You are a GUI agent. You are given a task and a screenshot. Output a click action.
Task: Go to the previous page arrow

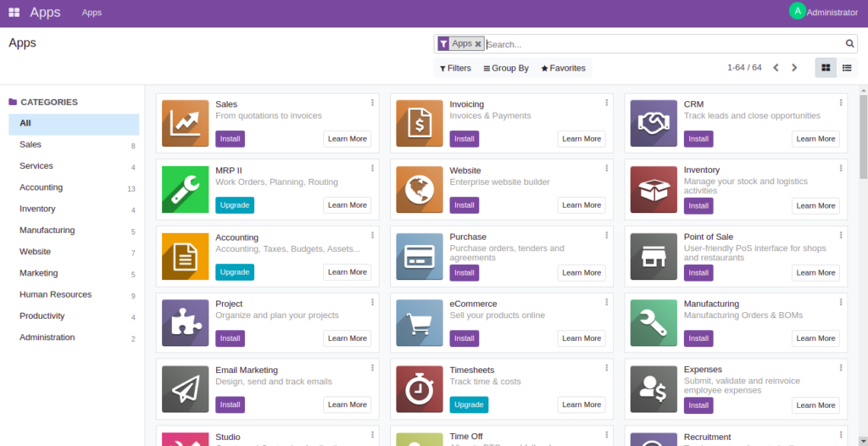click(x=776, y=68)
